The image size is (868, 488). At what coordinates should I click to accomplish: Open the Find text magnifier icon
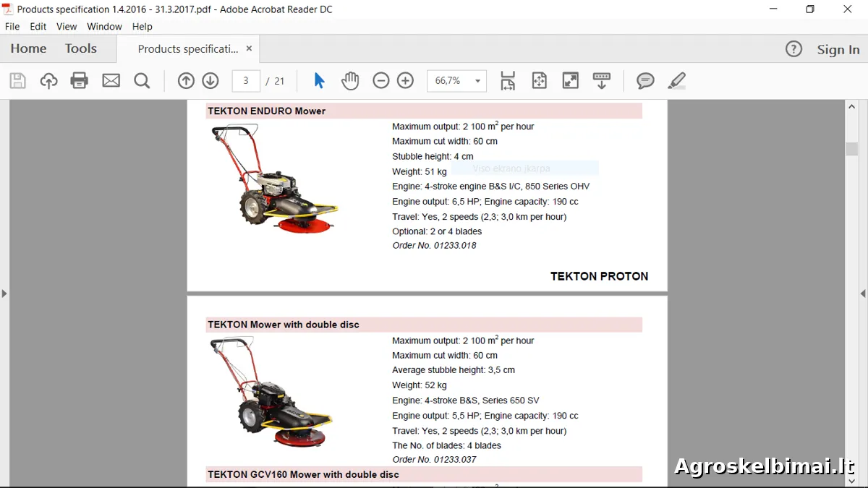pyautogui.click(x=142, y=80)
